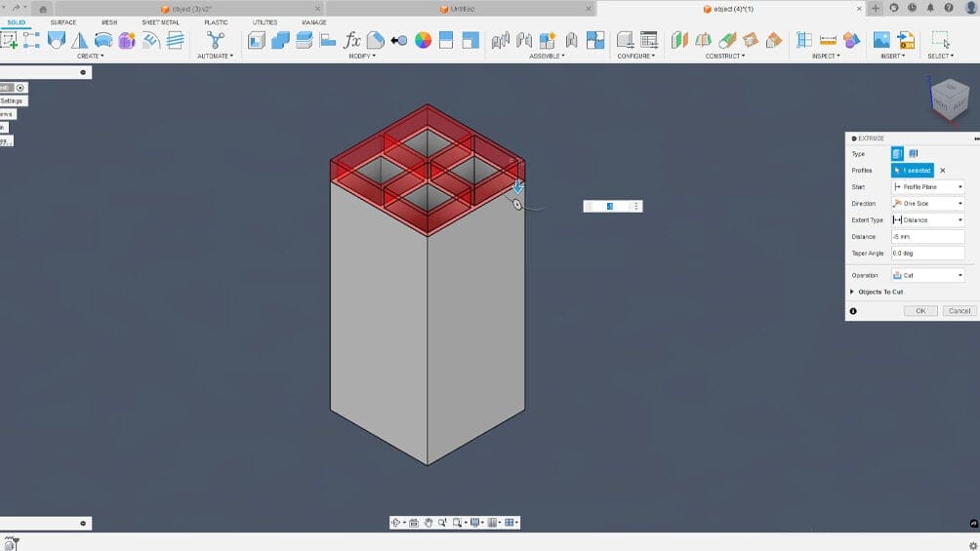Click the Move/Copy arrow icon
The image size is (980, 551).
pos(399,41)
